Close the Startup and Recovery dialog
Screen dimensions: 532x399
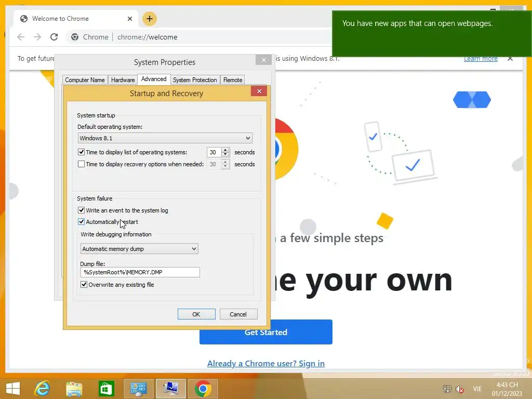point(259,91)
